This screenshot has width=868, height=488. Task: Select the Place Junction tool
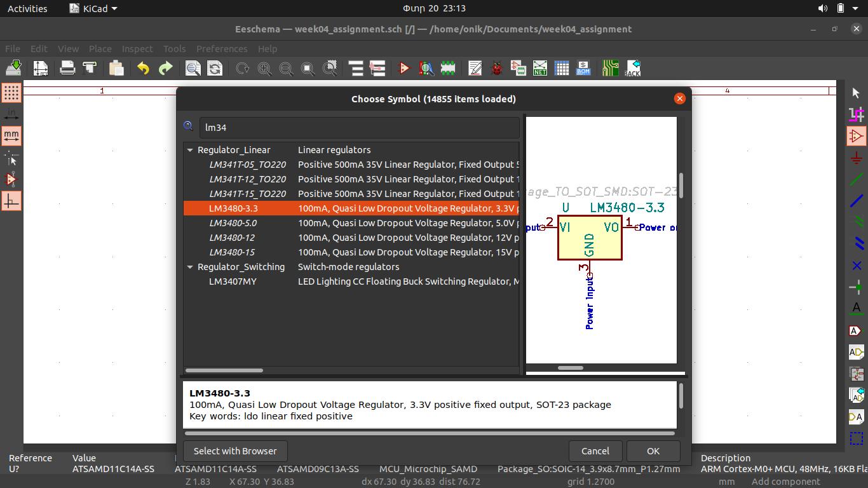point(856,287)
